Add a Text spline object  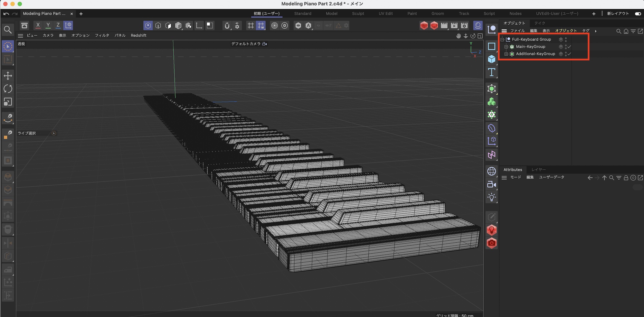coord(491,72)
